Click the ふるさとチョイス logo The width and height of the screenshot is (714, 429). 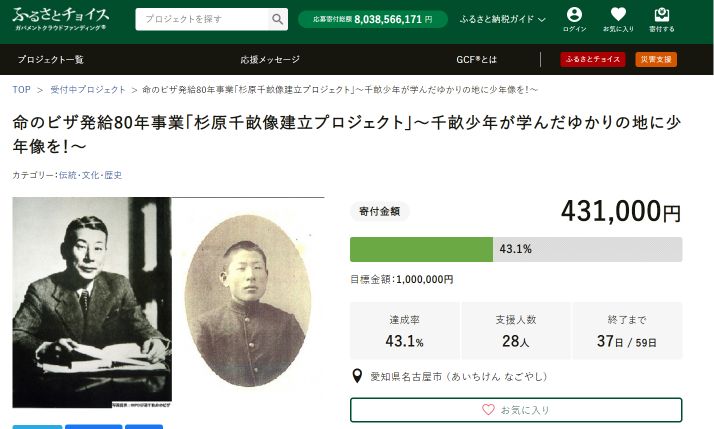(x=61, y=19)
